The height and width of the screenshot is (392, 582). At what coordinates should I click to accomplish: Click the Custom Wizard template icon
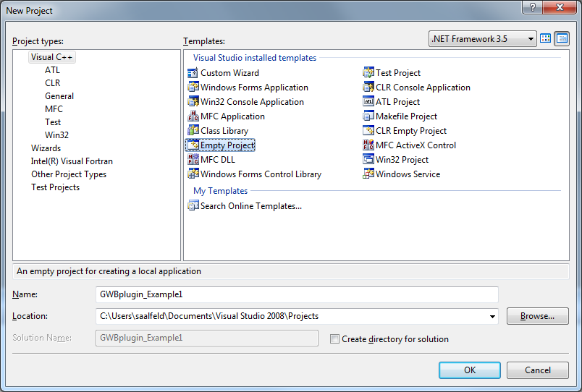tap(193, 73)
